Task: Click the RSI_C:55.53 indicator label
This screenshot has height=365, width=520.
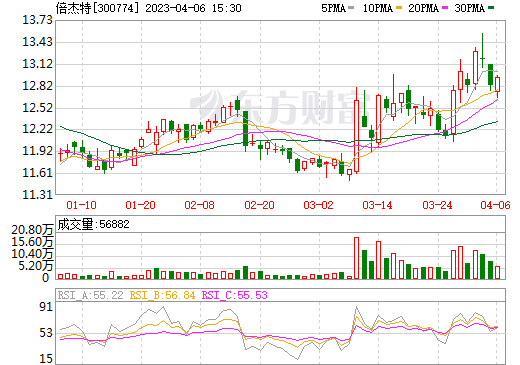Action: pos(235,295)
